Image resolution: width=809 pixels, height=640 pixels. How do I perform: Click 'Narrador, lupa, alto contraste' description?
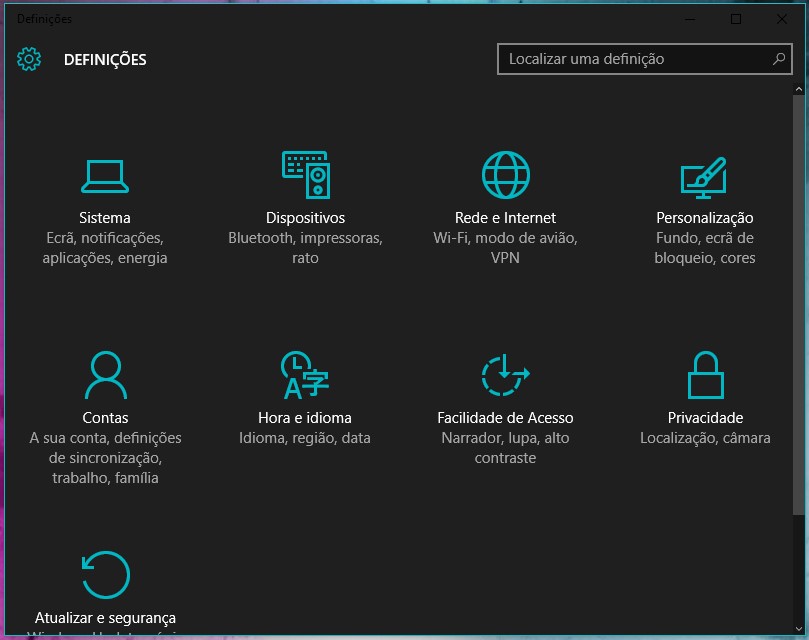505,447
